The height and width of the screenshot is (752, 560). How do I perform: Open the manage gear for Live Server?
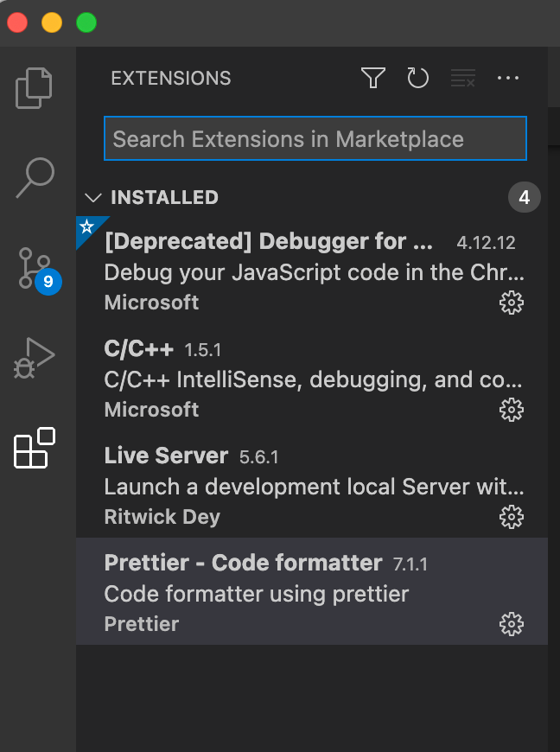pyautogui.click(x=512, y=517)
